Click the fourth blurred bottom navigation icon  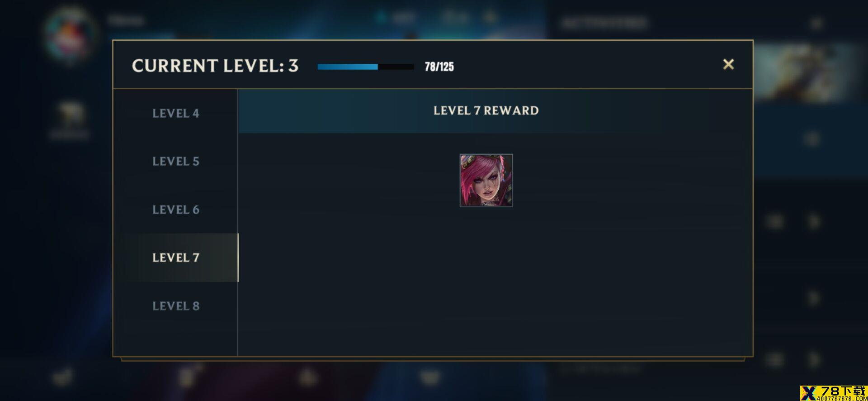pos(429,377)
